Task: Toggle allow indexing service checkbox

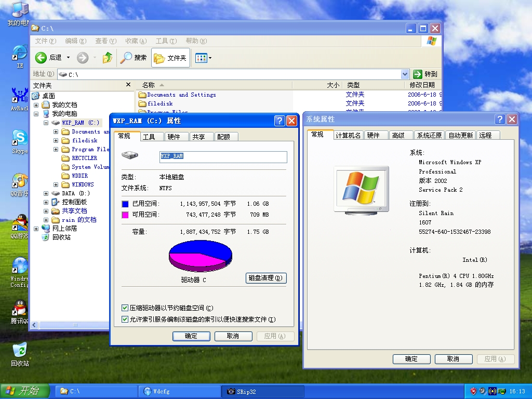Action: coord(125,320)
